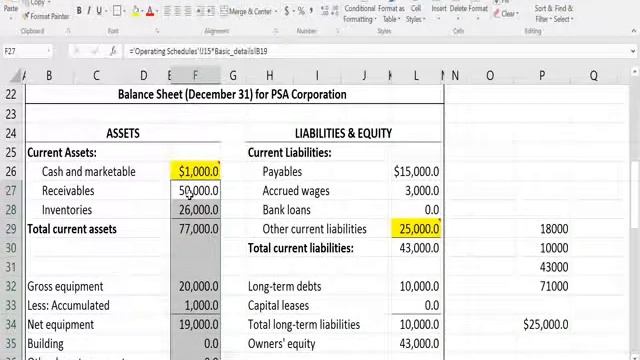Select column F header

tap(195, 76)
